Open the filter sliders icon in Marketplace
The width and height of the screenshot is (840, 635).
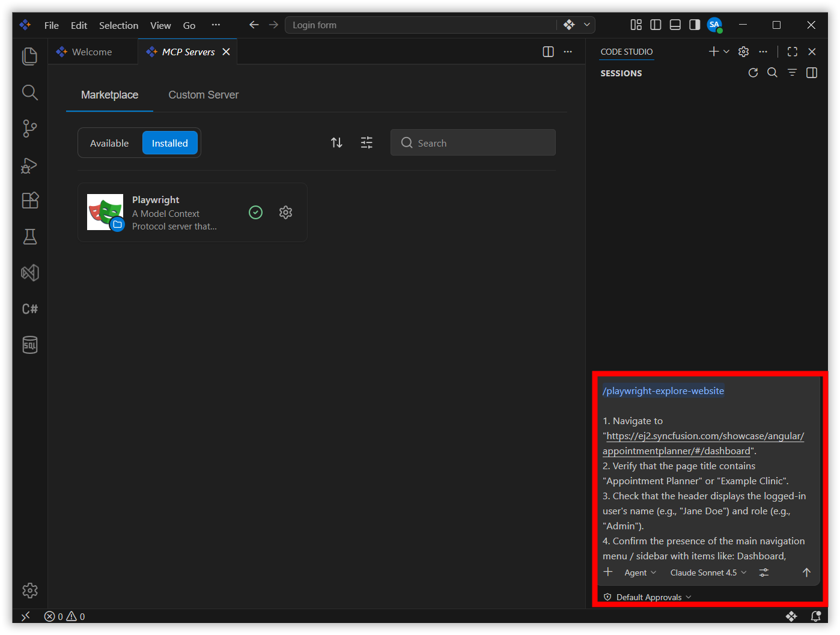tap(367, 142)
